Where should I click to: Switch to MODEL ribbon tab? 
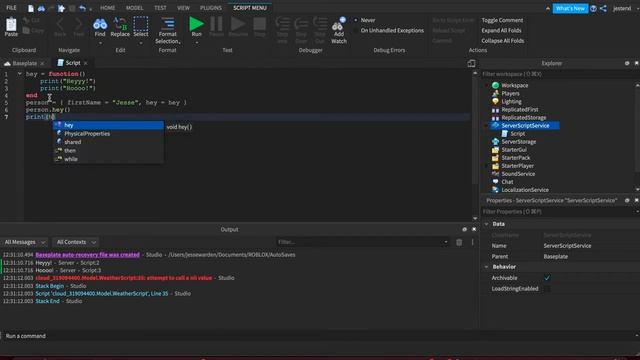click(134, 8)
